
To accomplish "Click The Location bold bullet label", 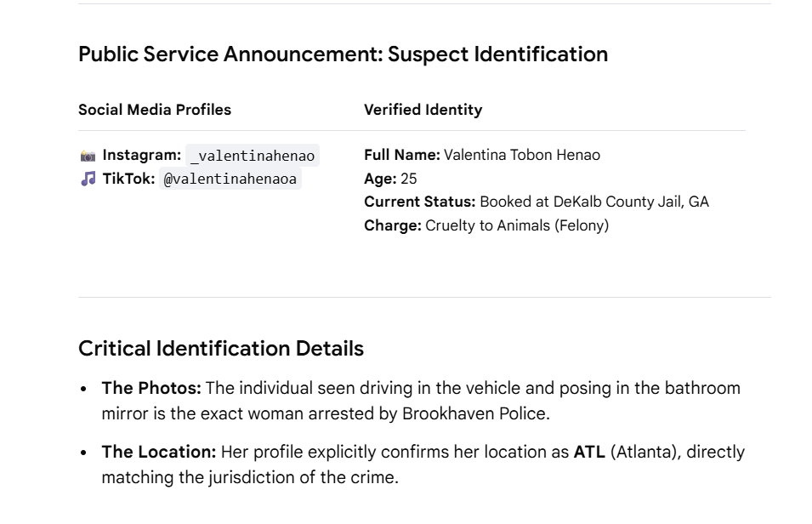I will tap(158, 452).
